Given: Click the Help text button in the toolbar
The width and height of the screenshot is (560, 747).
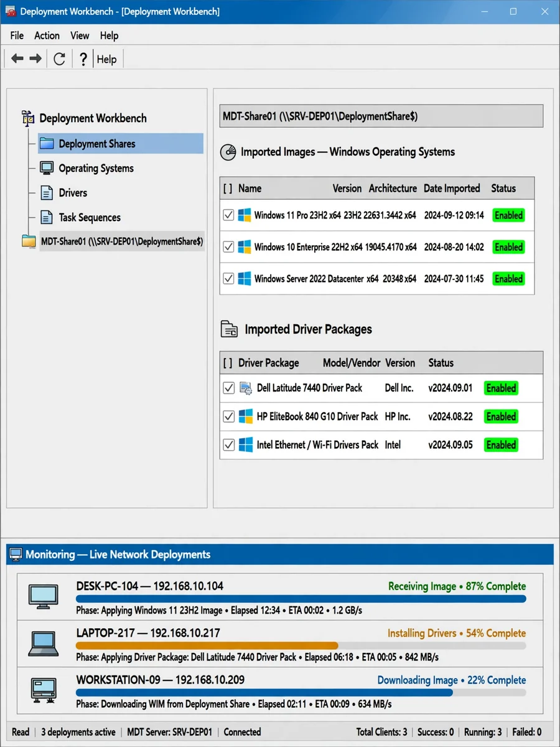Looking at the screenshot, I should pos(106,59).
